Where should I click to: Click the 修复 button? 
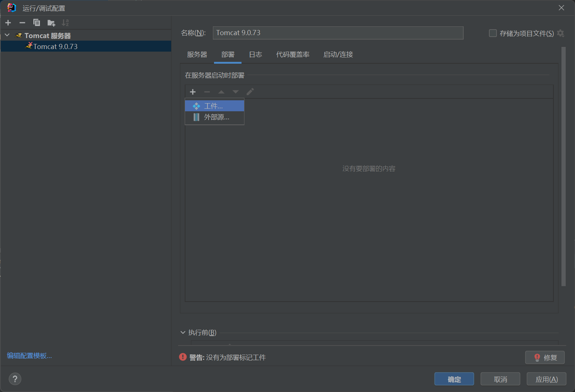545,357
